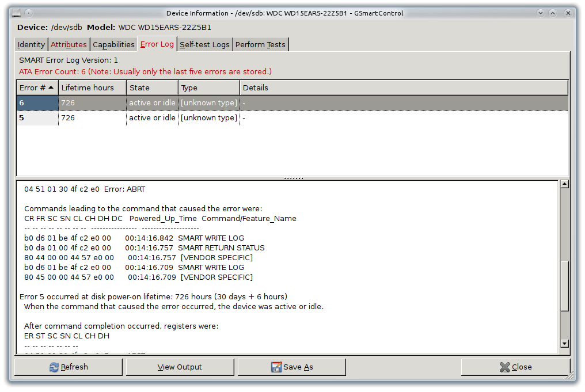Click 'SMART RETURN STATUS' line in log
The height and width of the screenshot is (392, 585).
click(x=145, y=248)
